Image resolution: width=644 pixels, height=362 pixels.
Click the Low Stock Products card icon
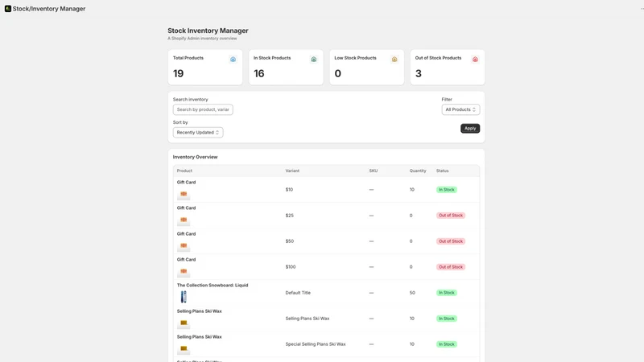click(x=394, y=60)
